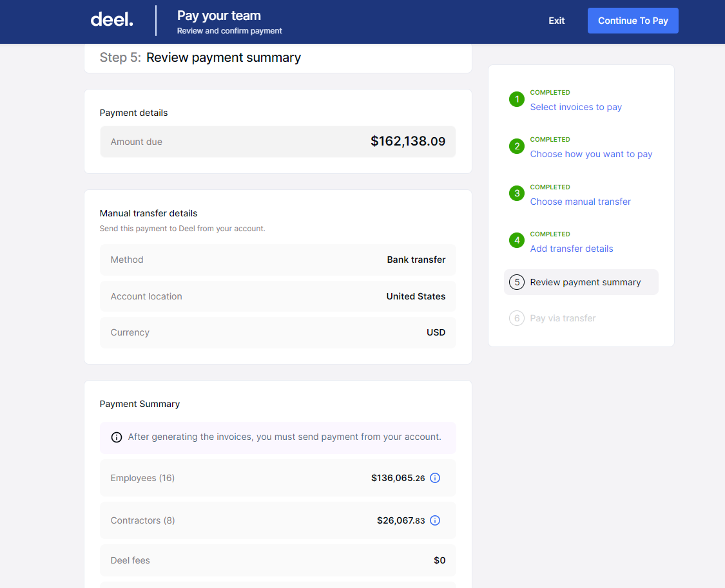This screenshot has width=725, height=588.
Task: Click the Deel logo in the header
Action: (111, 19)
